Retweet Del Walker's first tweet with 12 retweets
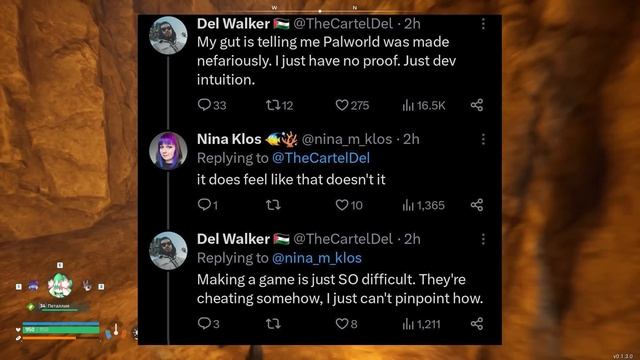The width and height of the screenshot is (640, 360). point(279,105)
